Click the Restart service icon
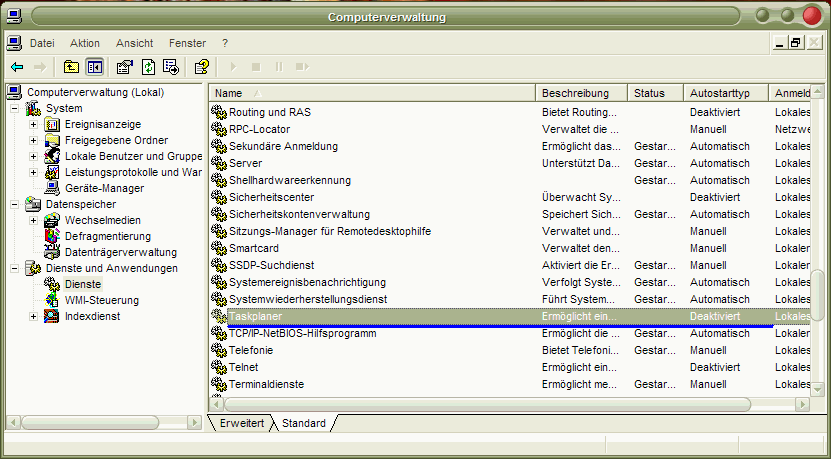The height and width of the screenshot is (459, 831). [x=302, y=67]
